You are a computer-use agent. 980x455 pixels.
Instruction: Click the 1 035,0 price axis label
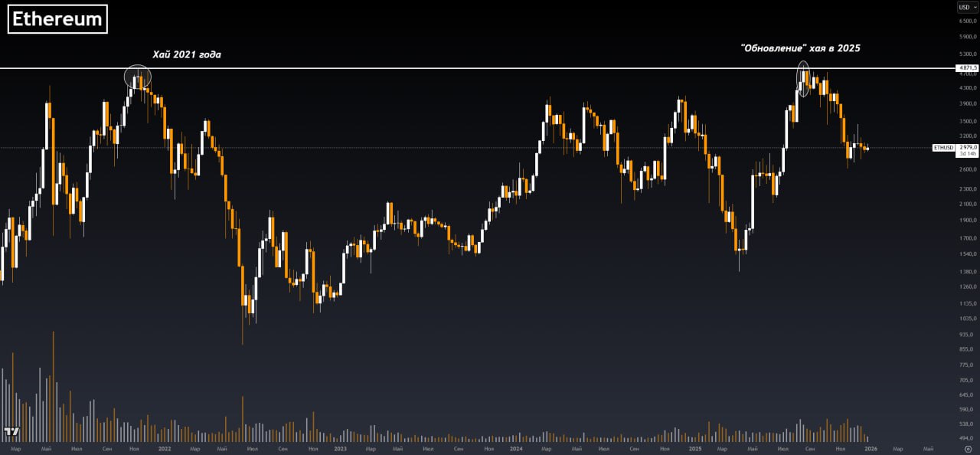click(x=968, y=318)
